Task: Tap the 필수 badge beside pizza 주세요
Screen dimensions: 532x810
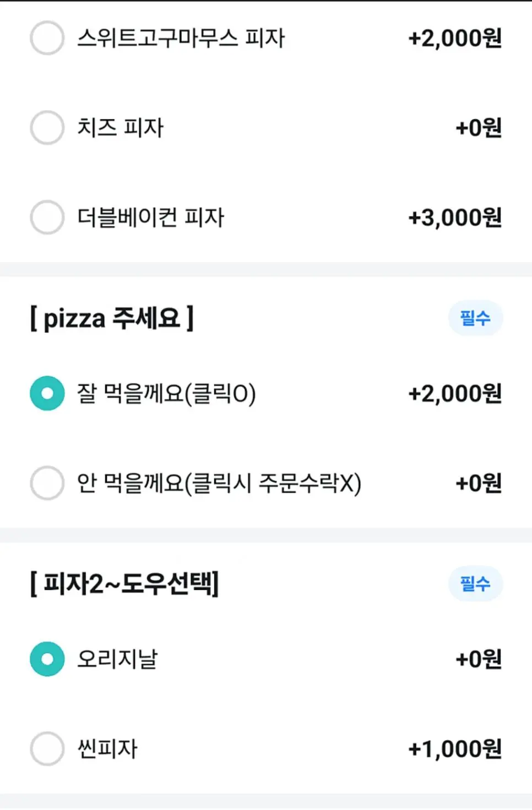Action: click(x=475, y=318)
